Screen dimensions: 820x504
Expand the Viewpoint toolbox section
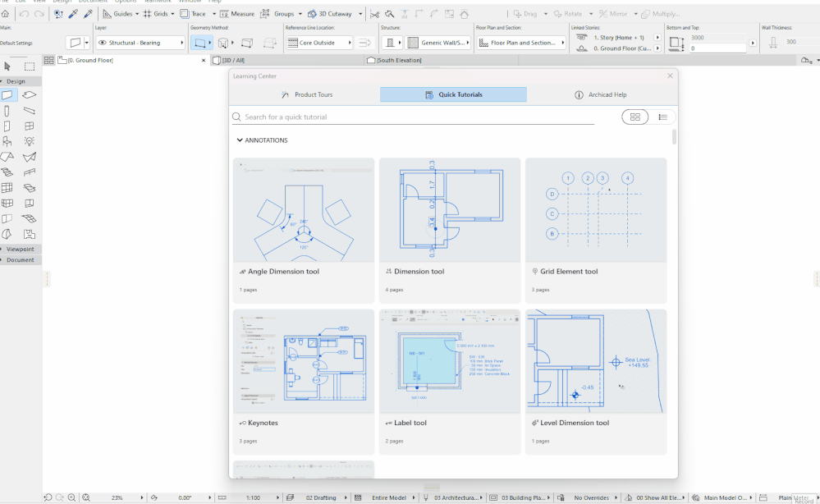pos(20,250)
